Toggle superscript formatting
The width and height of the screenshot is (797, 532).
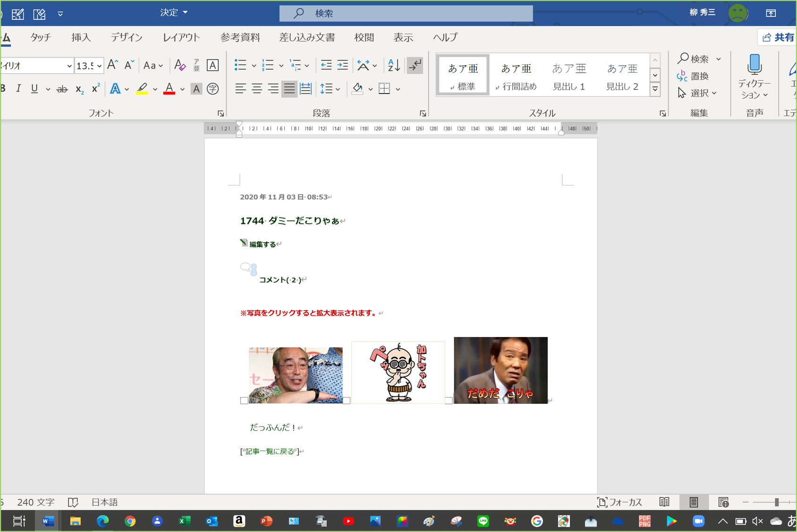click(95, 88)
